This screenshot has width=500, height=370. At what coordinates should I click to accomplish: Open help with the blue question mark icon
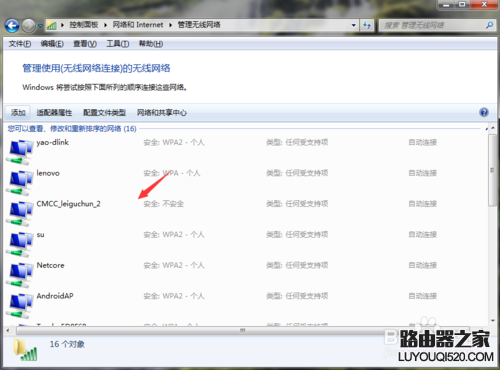pyautogui.click(x=484, y=112)
